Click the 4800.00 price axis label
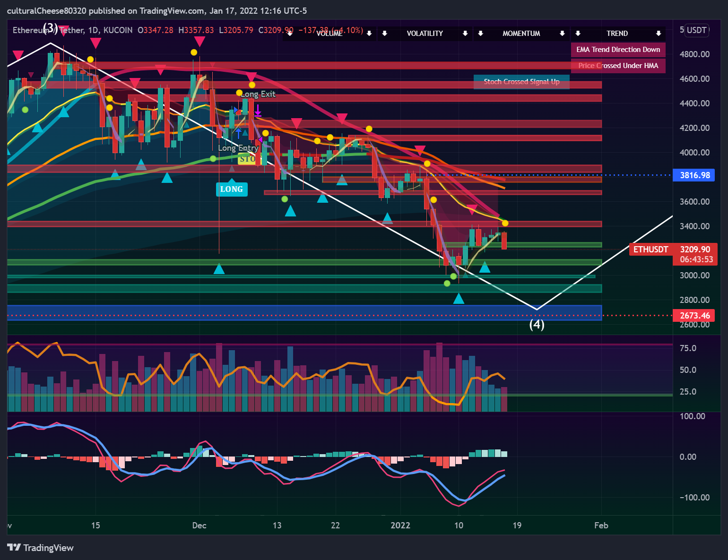The height and width of the screenshot is (560, 728). pyautogui.click(x=694, y=54)
